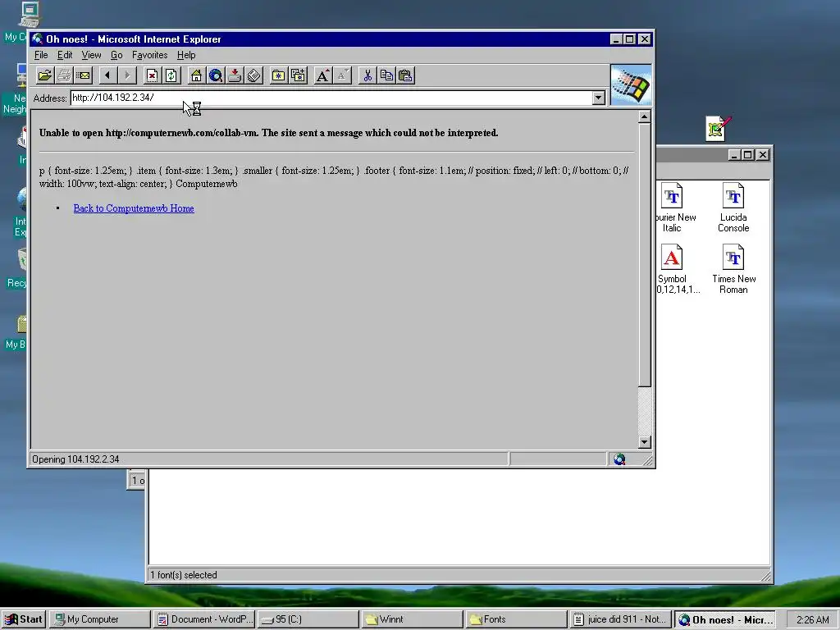
Task: Go Back using the left arrow
Action: pyautogui.click(x=108, y=75)
